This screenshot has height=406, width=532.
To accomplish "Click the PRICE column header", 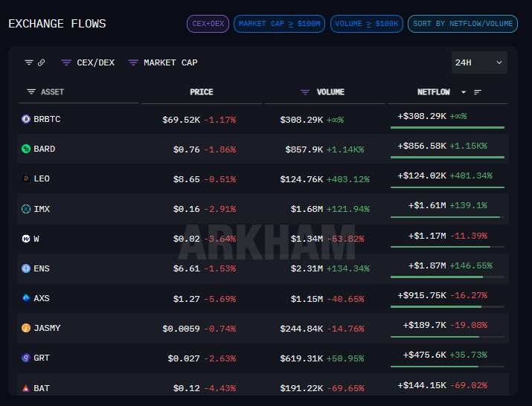I will (x=202, y=92).
